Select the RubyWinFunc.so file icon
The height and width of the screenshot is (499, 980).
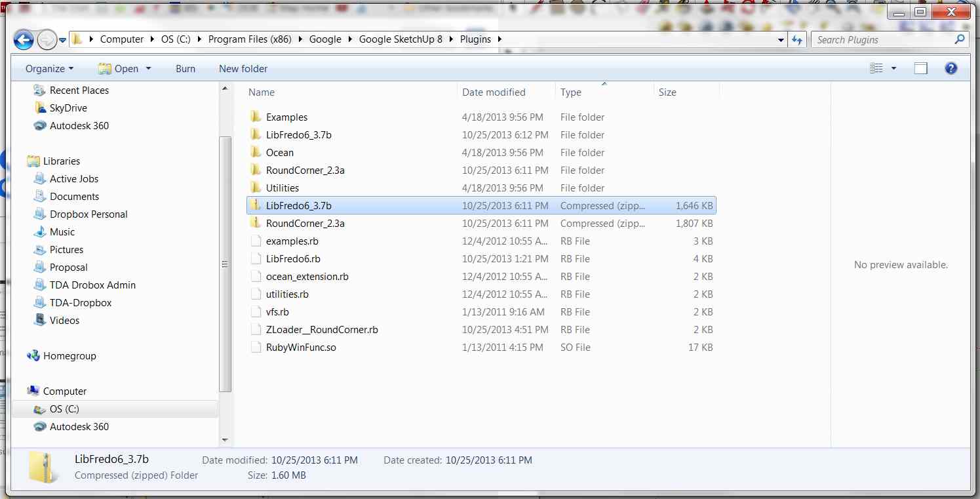256,348
